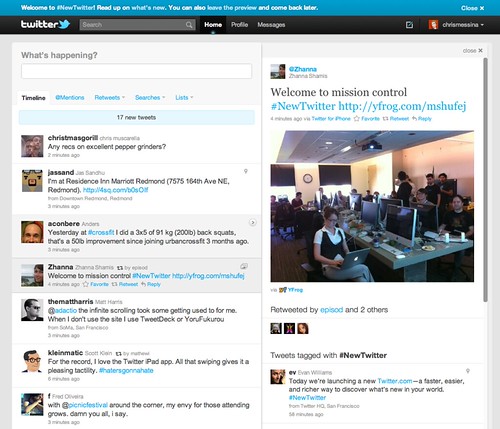Click the detail pane vertical scrollbar

point(486,180)
